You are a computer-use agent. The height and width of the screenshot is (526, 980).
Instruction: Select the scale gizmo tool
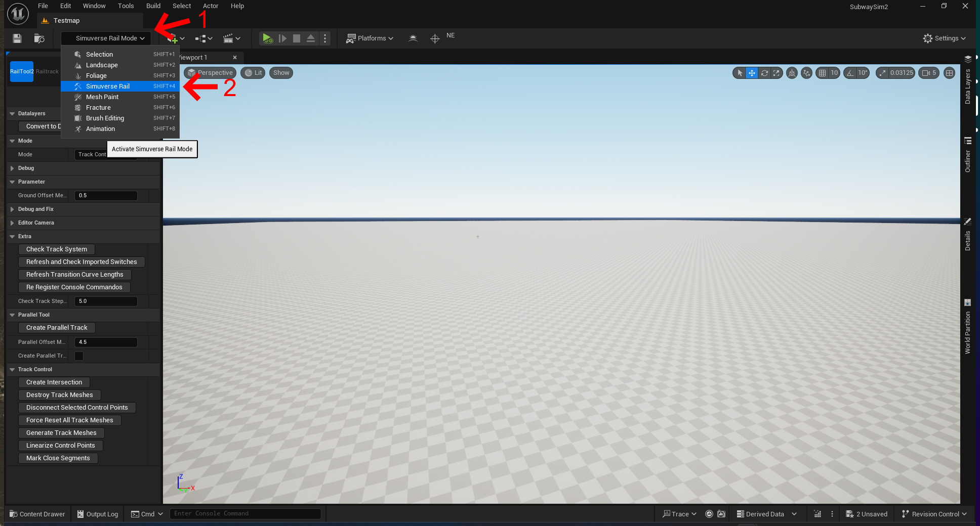(777, 73)
